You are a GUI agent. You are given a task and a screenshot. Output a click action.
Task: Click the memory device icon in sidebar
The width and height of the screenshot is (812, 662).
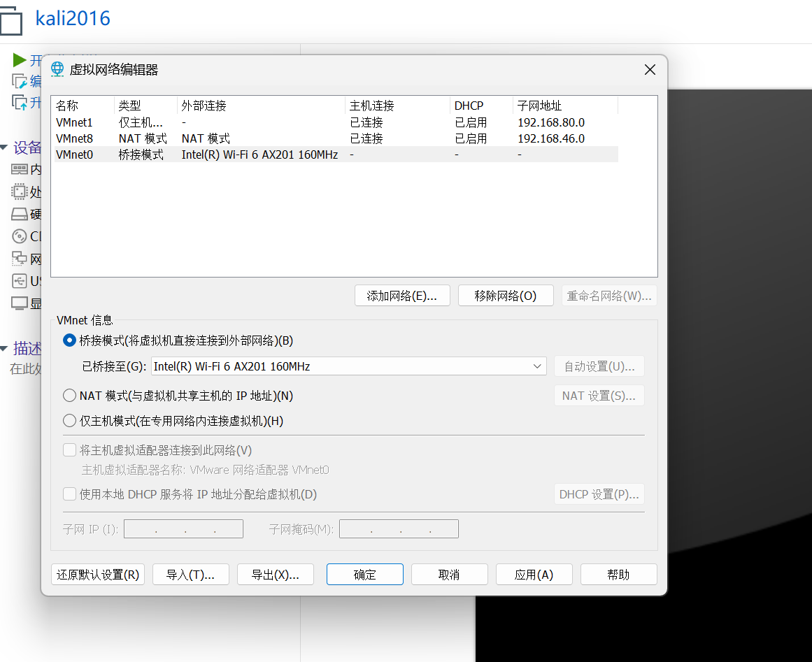[x=19, y=169]
